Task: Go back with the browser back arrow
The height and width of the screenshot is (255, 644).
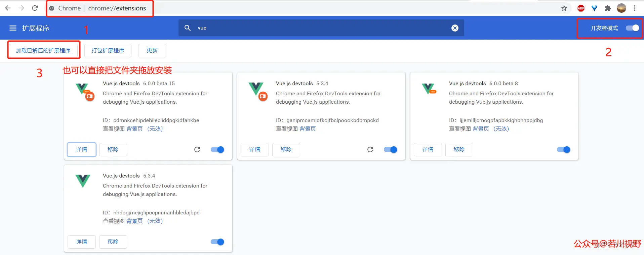Action: click(x=8, y=8)
